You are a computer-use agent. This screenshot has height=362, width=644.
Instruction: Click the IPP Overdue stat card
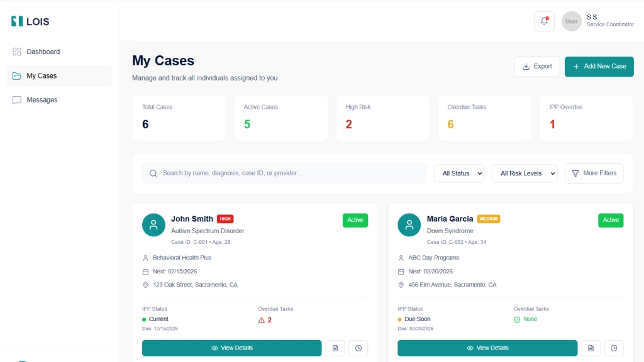tap(587, 118)
